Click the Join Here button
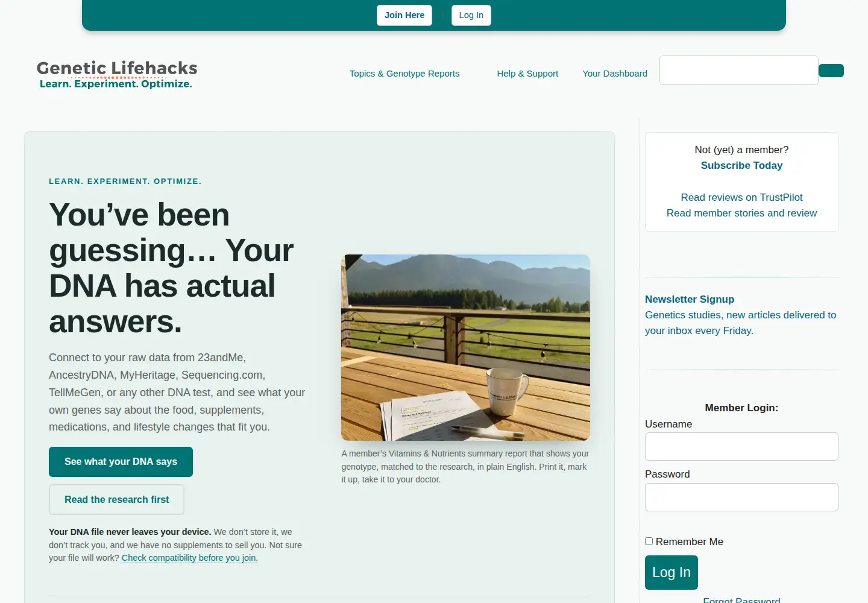868x603 pixels. [404, 15]
